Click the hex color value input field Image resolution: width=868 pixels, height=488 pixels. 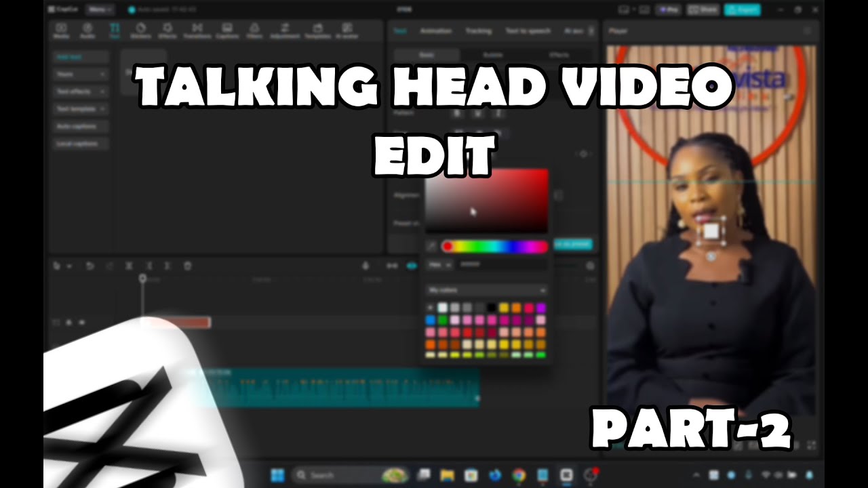click(502, 265)
